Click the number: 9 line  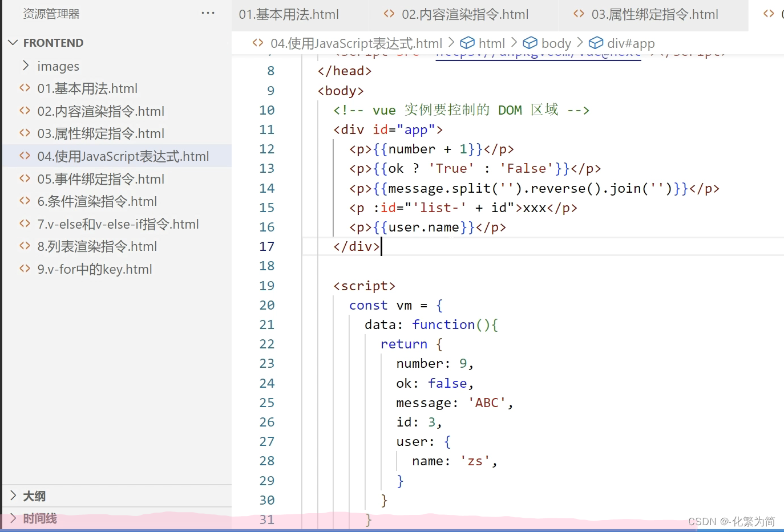coord(435,363)
